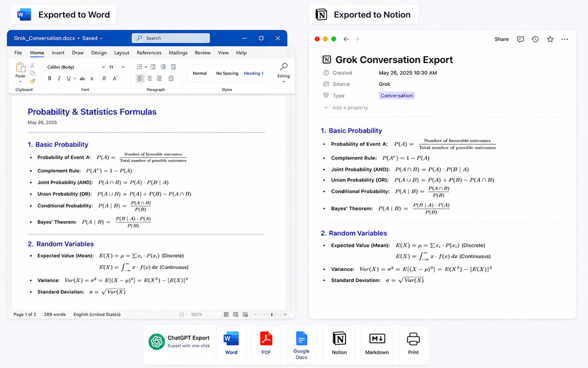The width and height of the screenshot is (588, 368).
Task: Click Add a property in Notion
Action: point(345,108)
